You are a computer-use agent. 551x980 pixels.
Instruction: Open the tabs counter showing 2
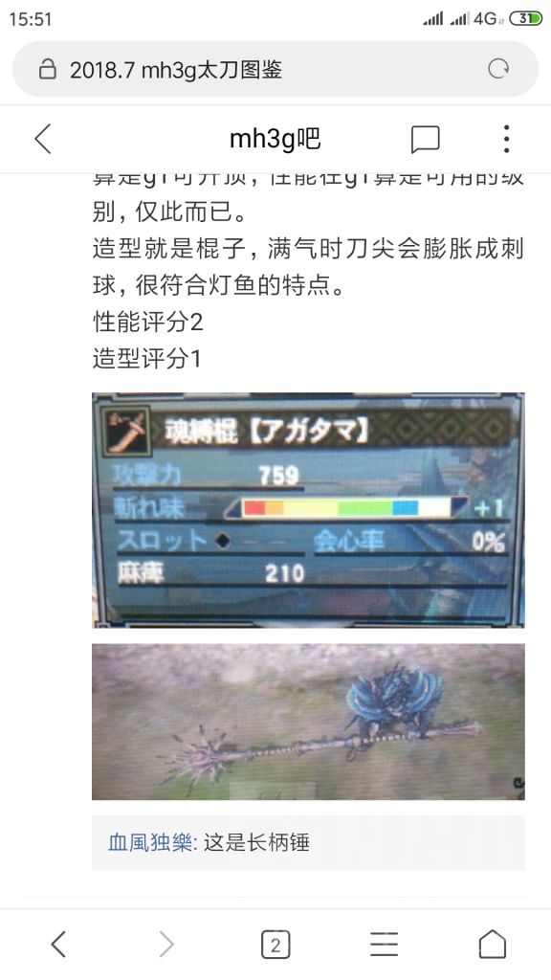point(275,945)
